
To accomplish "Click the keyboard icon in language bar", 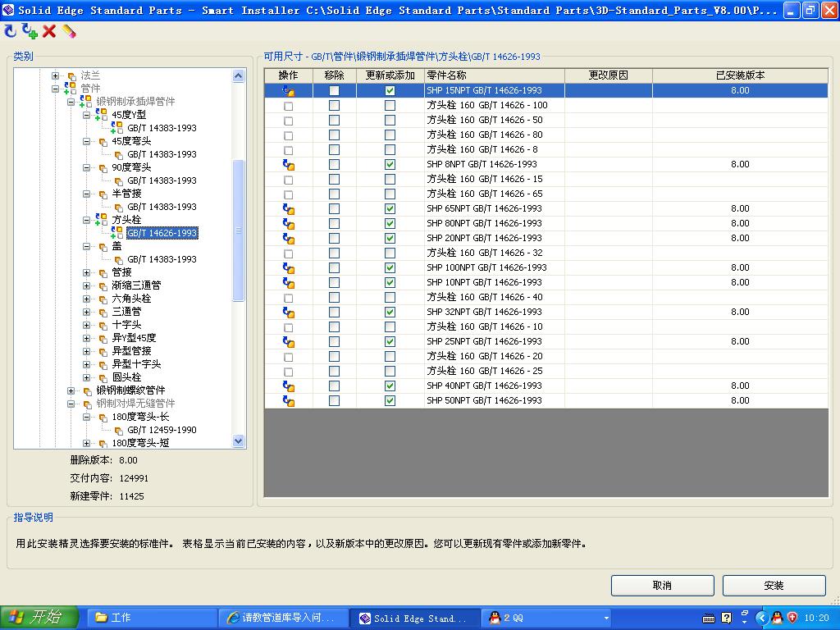I will point(708,619).
